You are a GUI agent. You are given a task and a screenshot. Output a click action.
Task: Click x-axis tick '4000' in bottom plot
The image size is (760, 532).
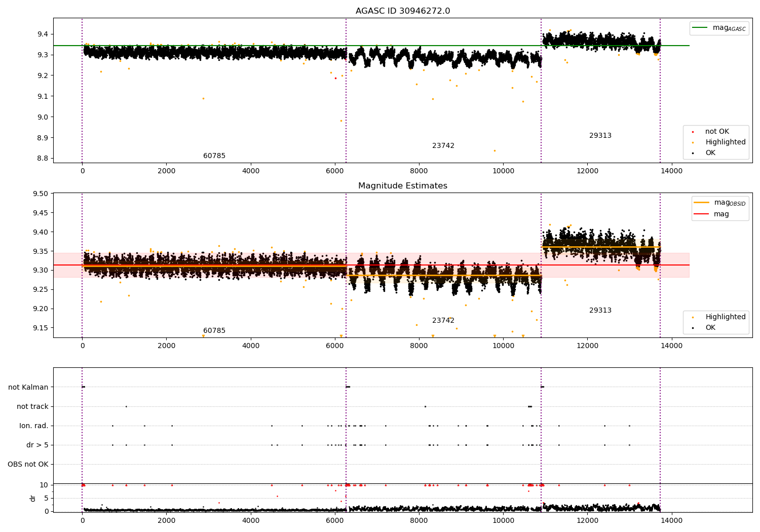[251, 521]
